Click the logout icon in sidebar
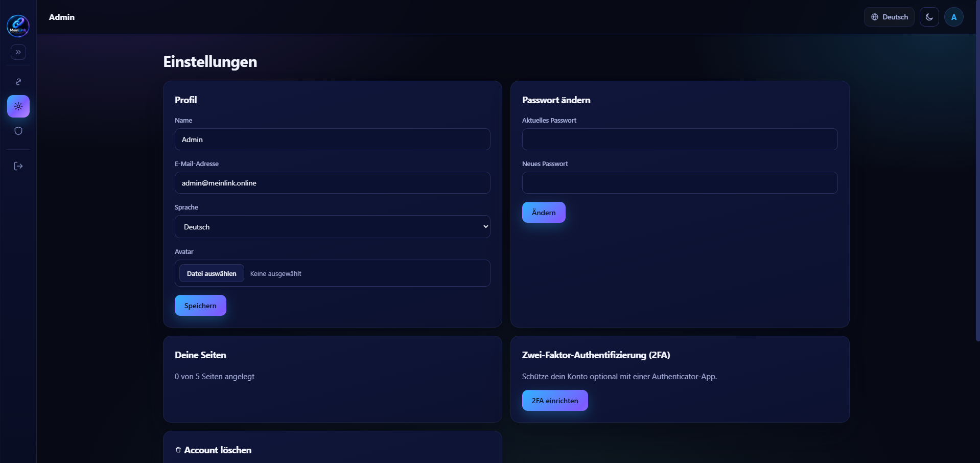 click(18, 166)
